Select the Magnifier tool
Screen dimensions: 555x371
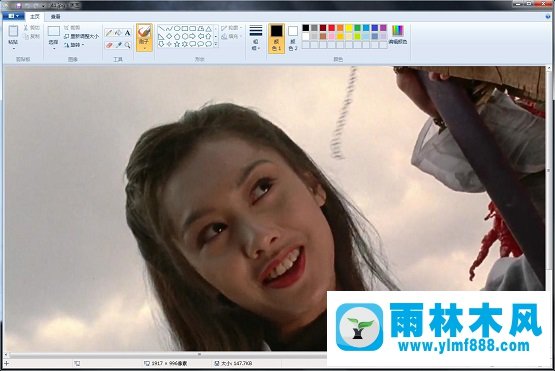(127, 45)
